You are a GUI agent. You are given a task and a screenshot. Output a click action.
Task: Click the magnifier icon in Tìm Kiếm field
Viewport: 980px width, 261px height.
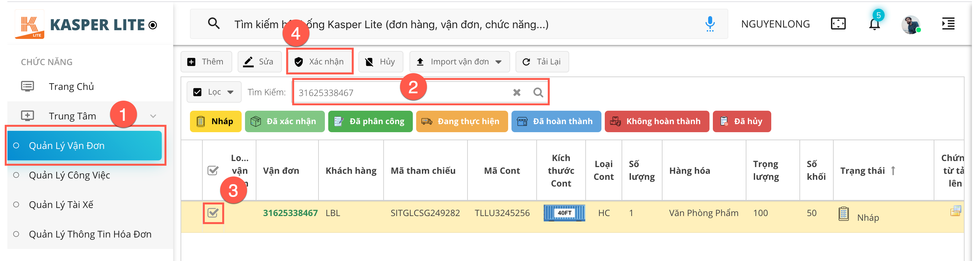tap(538, 93)
